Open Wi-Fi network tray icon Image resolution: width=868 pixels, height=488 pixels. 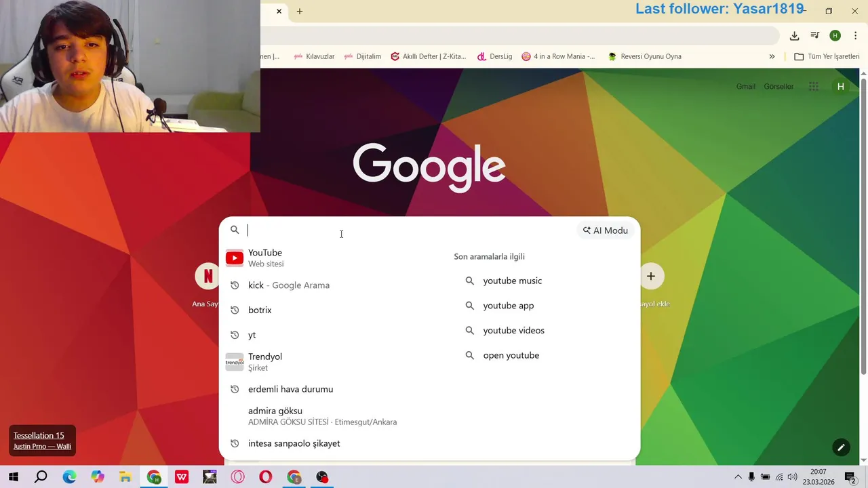(x=779, y=477)
